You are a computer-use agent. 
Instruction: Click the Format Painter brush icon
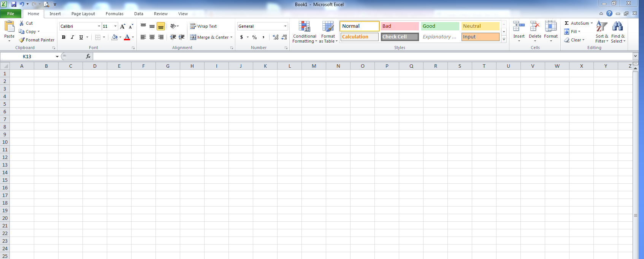coord(22,40)
